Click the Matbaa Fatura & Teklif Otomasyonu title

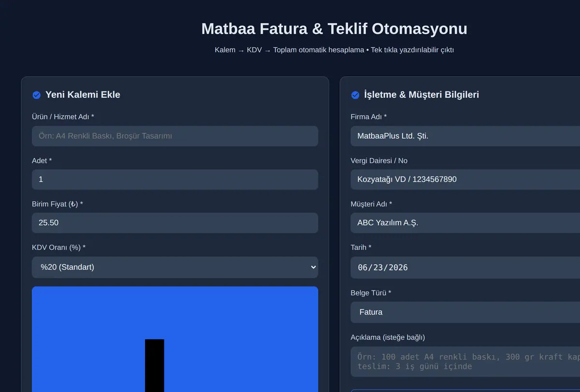tap(334, 29)
